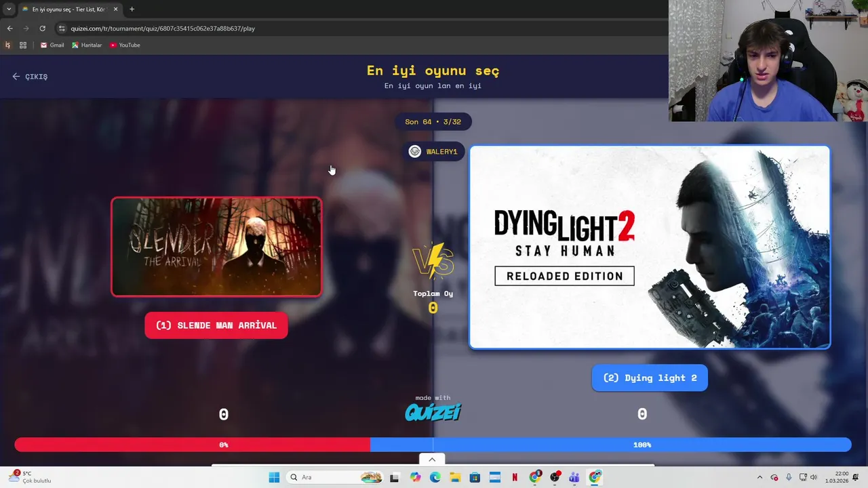Click the subtitle En iyi oyun lan en iyi
The width and height of the screenshot is (868, 488).
(x=433, y=86)
